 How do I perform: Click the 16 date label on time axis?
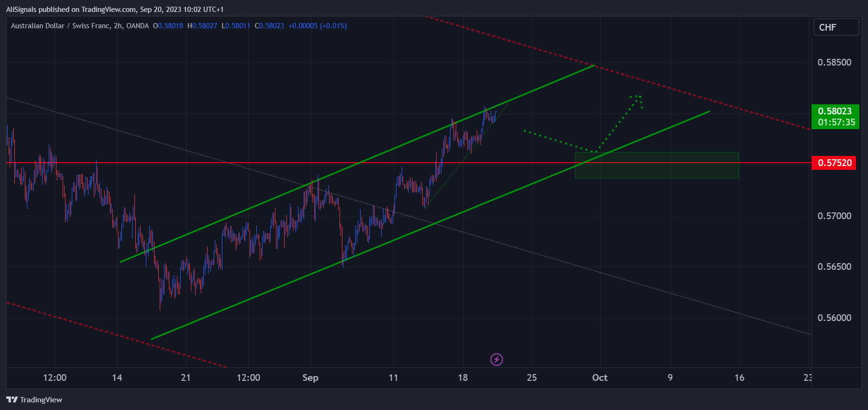click(739, 377)
